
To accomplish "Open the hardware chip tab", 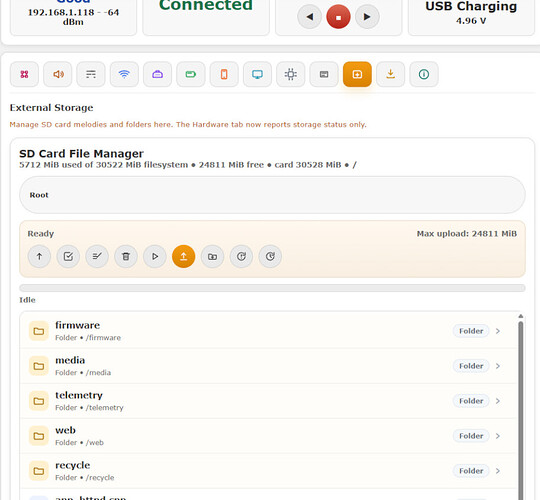I will tap(291, 74).
